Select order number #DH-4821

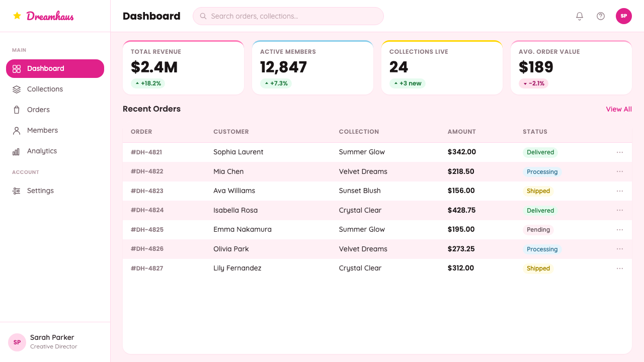tap(146, 152)
